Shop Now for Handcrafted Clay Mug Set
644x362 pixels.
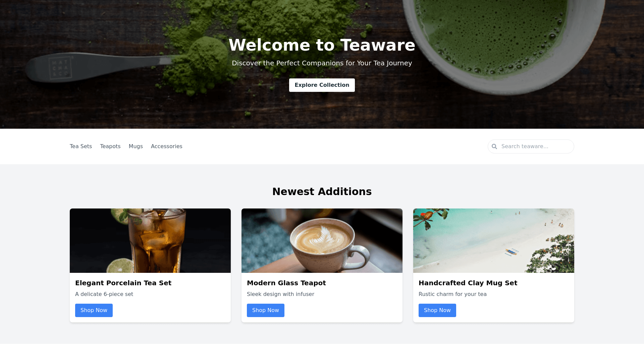[437, 310]
